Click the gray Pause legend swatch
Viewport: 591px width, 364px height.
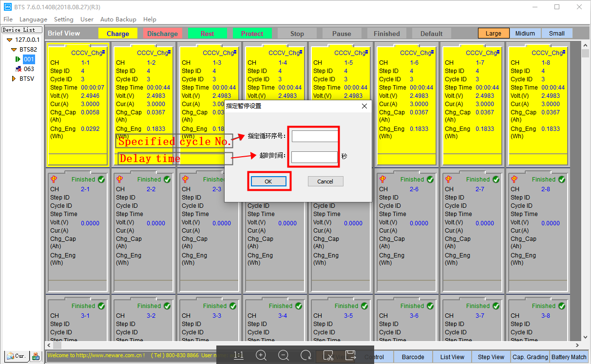(x=342, y=34)
